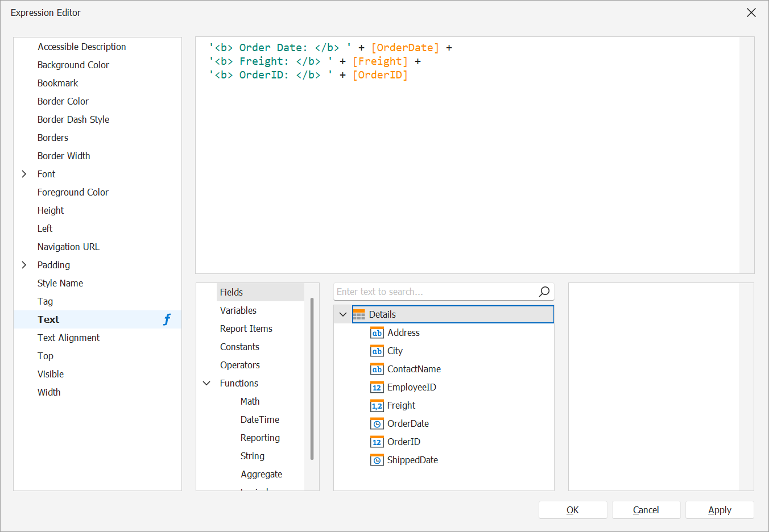Expand the Font property group

[x=23, y=174]
